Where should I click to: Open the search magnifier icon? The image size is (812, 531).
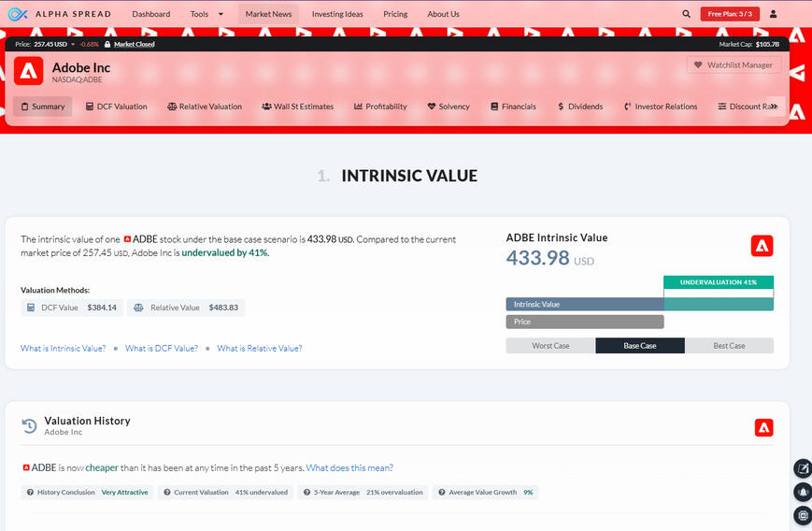pos(686,14)
